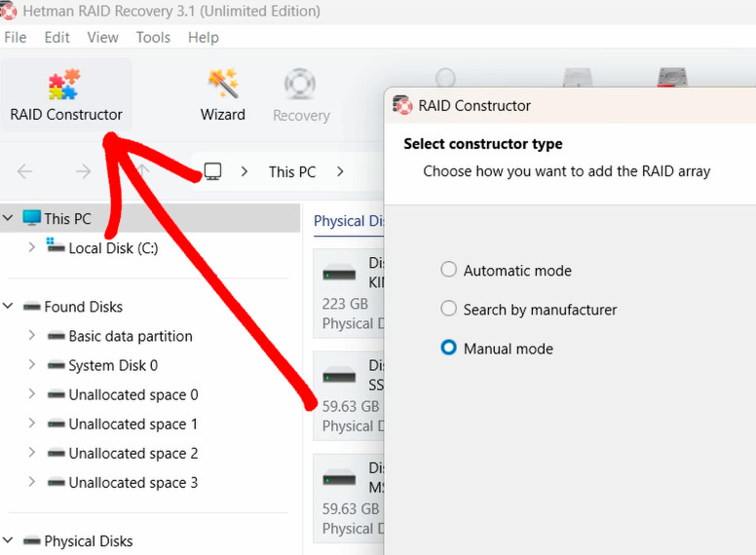Select the SS 59.63 GB disk tile
This screenshot has width=756, height=555.
click(349, 396)
